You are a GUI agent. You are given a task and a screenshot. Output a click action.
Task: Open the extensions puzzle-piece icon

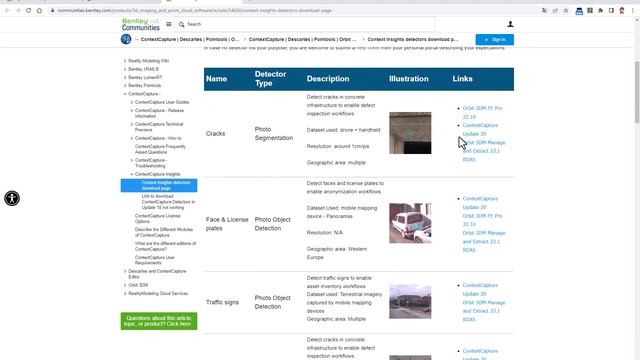click(600, 11)
